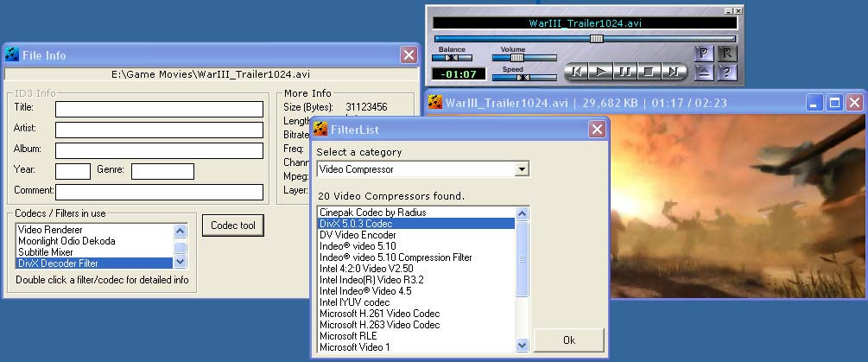
Task: Skip to the next track in the player
Action: (673, 72)
